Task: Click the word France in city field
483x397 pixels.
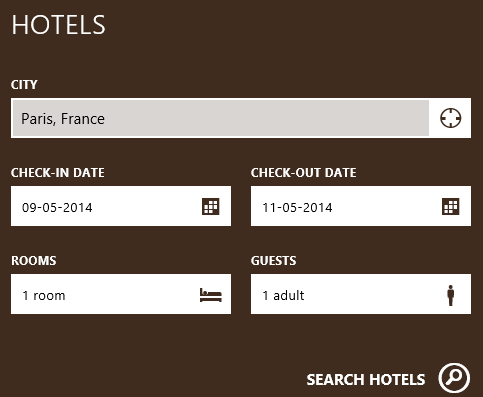Action: 83,119
